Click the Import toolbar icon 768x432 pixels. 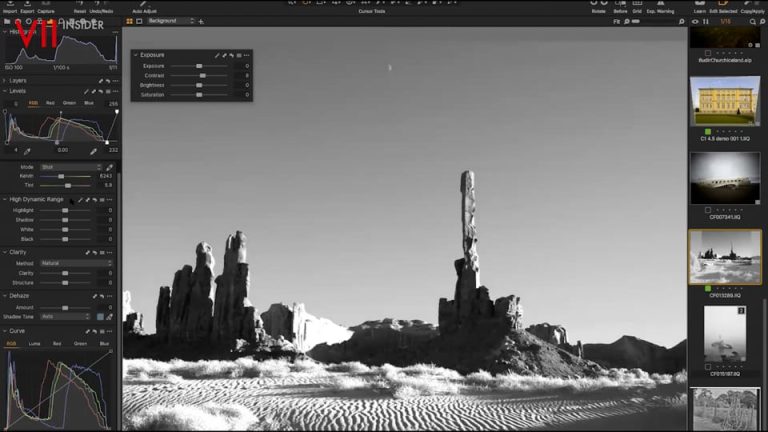click(10, 4)
